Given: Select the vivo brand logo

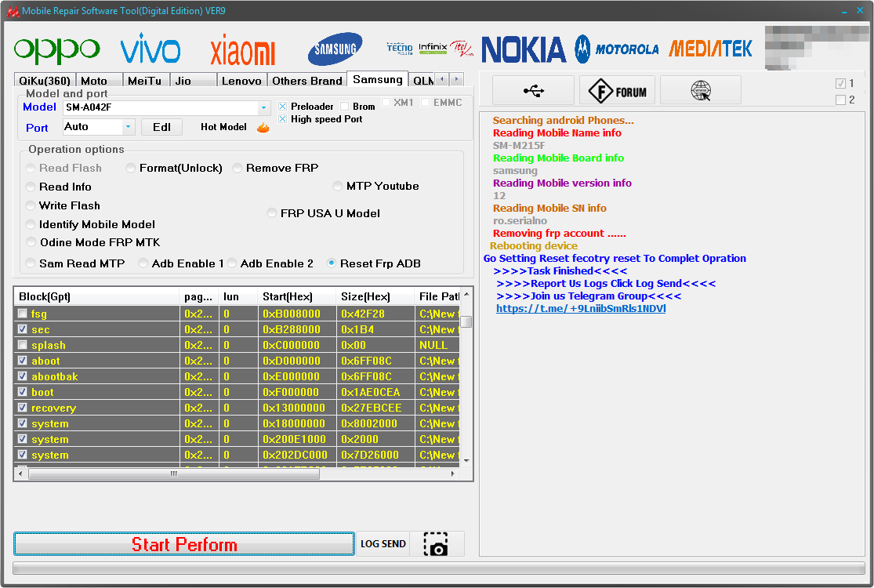Looking at the screenshot, I should 151,49.
